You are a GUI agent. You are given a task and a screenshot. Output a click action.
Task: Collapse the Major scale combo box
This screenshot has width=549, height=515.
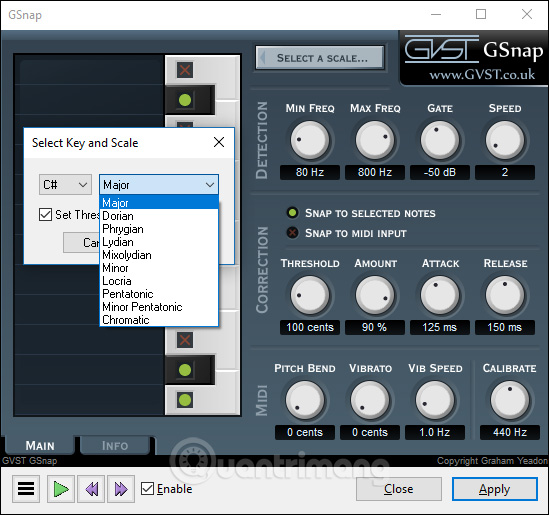click(159, 185)
